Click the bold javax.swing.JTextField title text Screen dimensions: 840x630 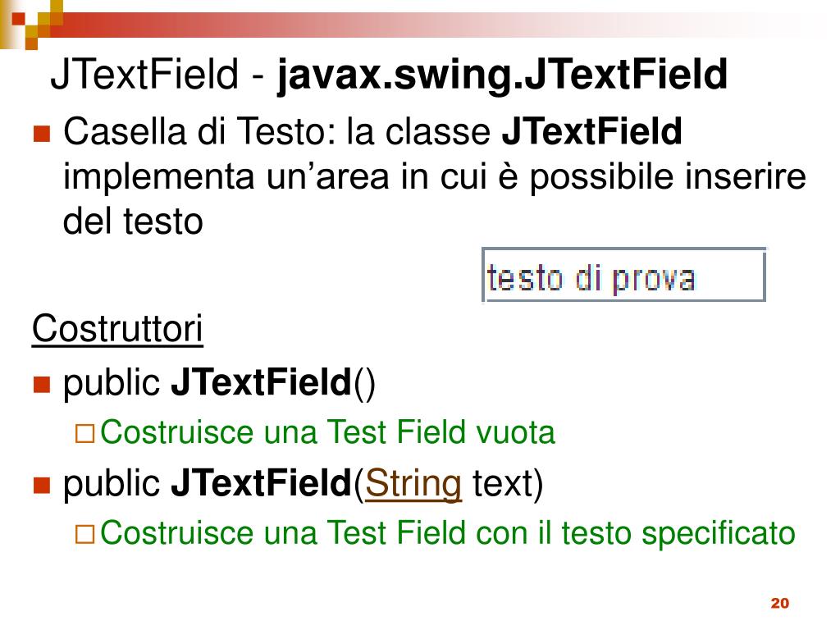point(502,75)
